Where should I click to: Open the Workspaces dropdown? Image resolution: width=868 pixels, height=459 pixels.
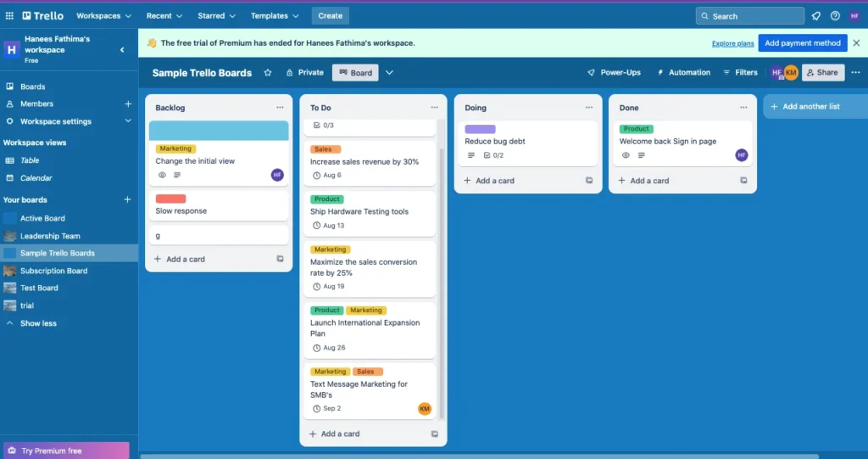(103, 16)
